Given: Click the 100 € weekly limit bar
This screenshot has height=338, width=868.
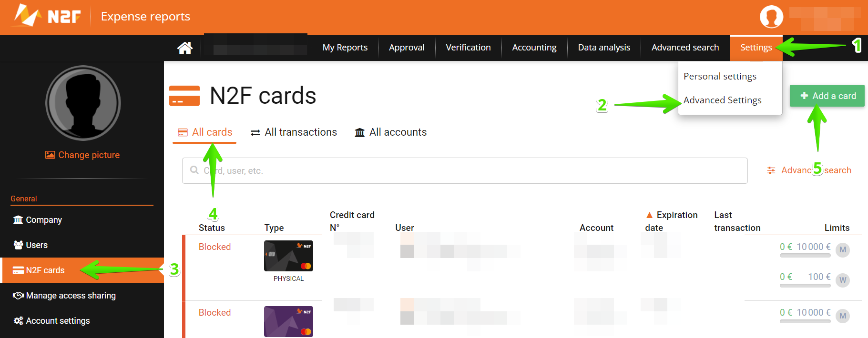Looking at the screenshot, I should (x=805, y=286).
